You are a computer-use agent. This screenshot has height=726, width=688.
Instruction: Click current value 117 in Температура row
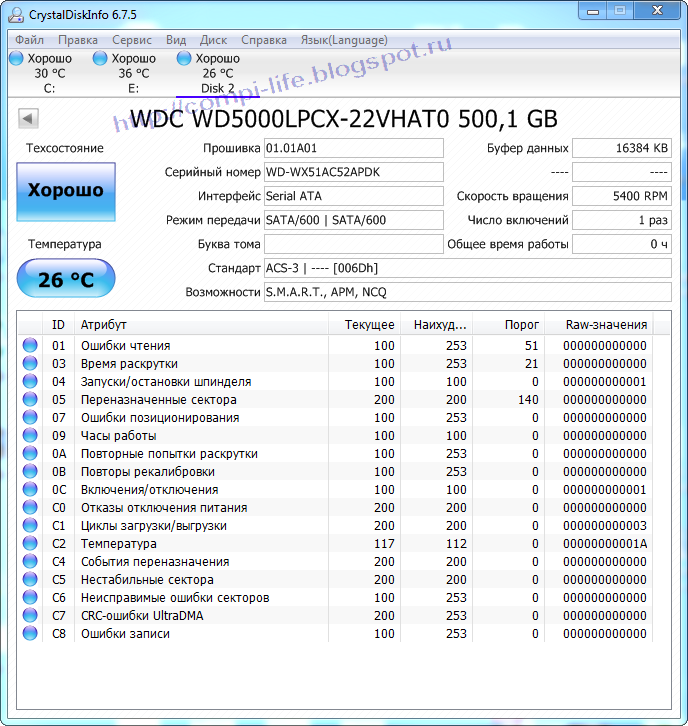click(384, 544)
